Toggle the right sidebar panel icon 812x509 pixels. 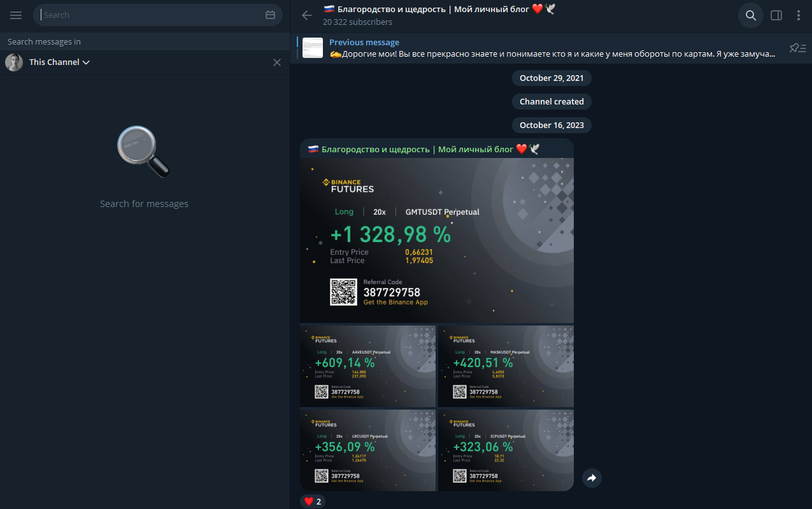(776, 15)
